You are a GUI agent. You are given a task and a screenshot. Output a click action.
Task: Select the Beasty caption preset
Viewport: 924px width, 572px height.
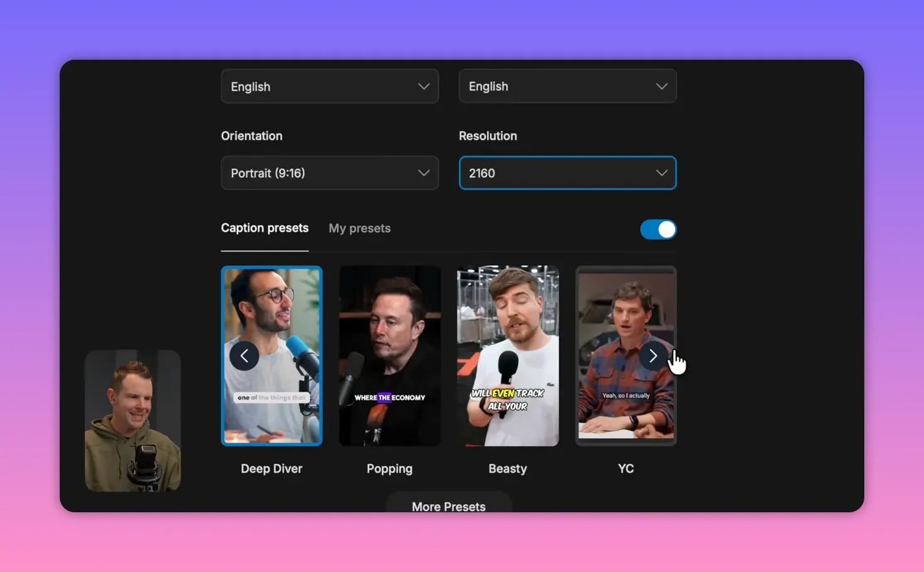click(507, 355)
